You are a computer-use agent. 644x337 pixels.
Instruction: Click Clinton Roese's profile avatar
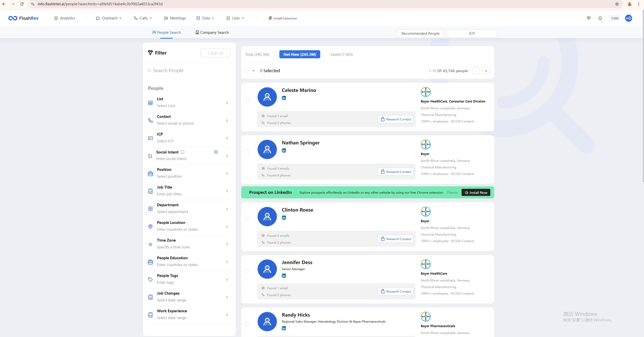(267, 217)
